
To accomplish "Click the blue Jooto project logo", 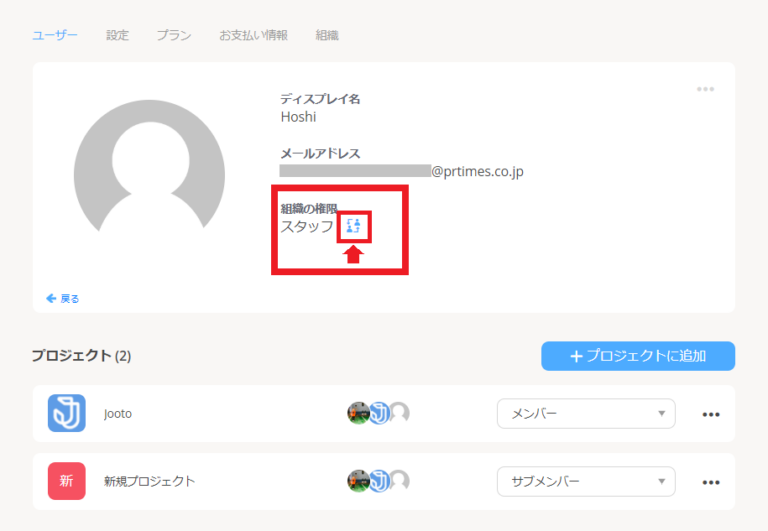I will tap(67, 413).
